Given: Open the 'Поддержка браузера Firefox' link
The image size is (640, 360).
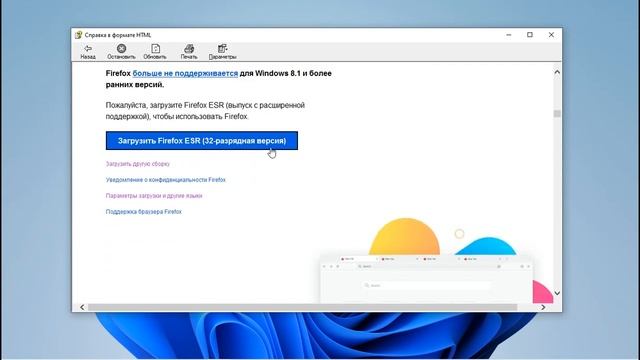Looking at the screenshot, I should 144,211.
